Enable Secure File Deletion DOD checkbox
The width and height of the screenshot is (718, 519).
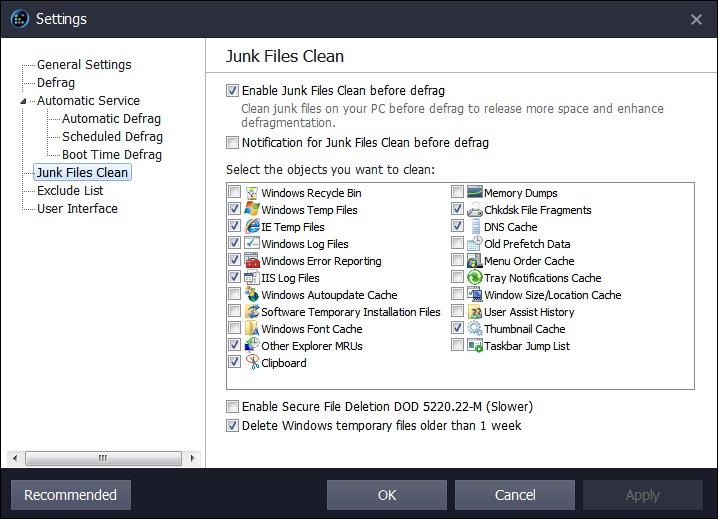[233, 407]
